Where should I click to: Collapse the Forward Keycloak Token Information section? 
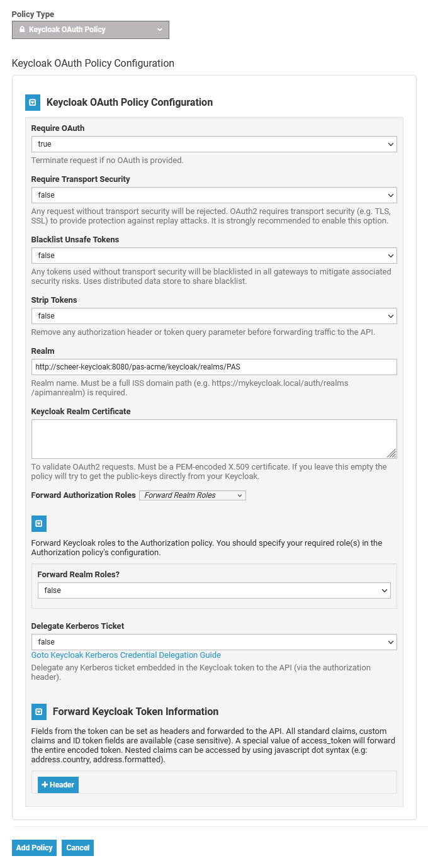click(x=38, y=711)
